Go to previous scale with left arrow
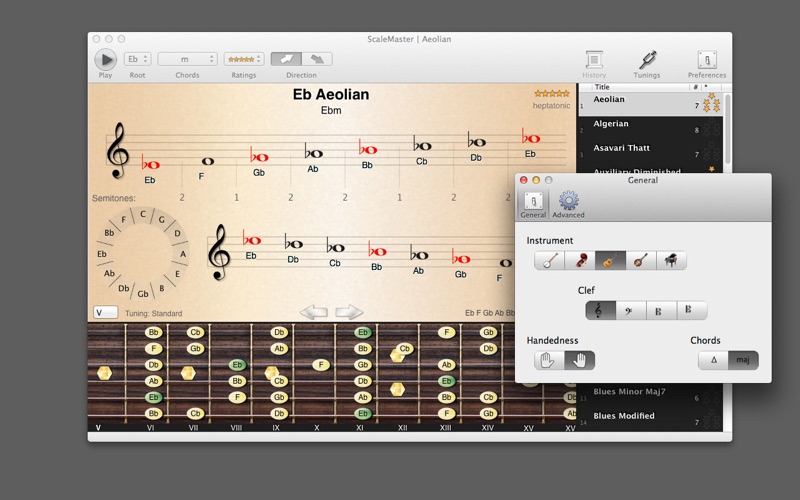The height and width of the screenshot is (500, 800). [313, 312]
